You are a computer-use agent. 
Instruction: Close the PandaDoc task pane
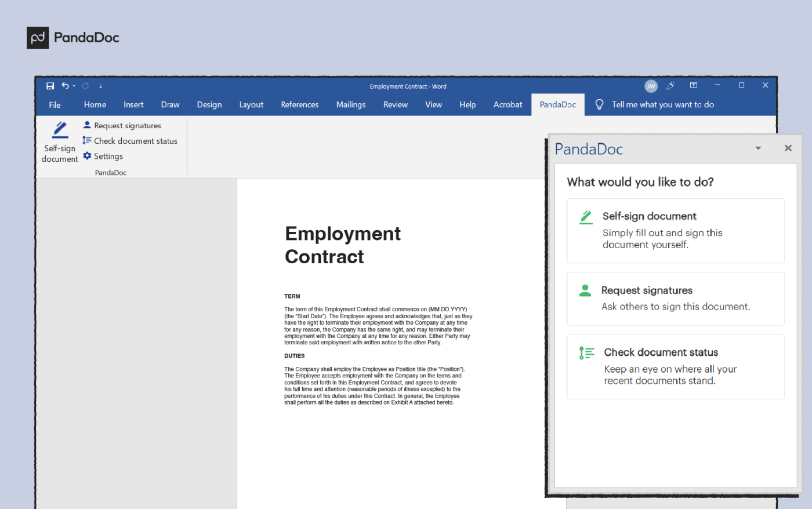pyautogui.click(x=788, y=148)
